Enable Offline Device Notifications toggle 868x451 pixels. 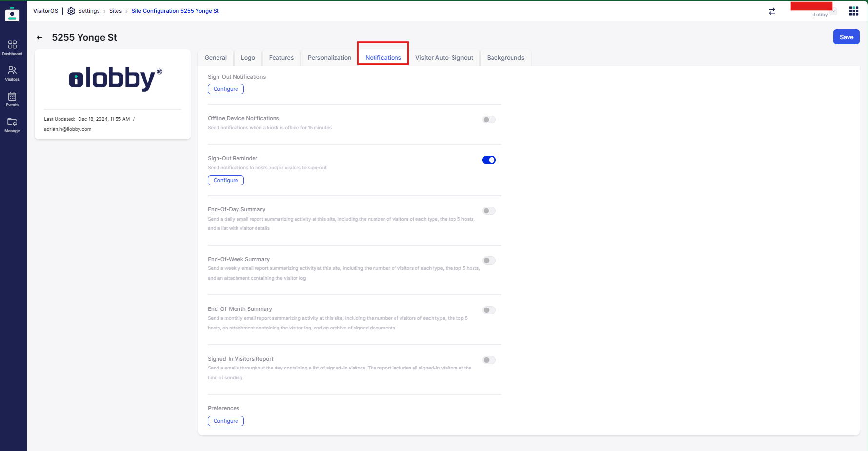(489, 120)
